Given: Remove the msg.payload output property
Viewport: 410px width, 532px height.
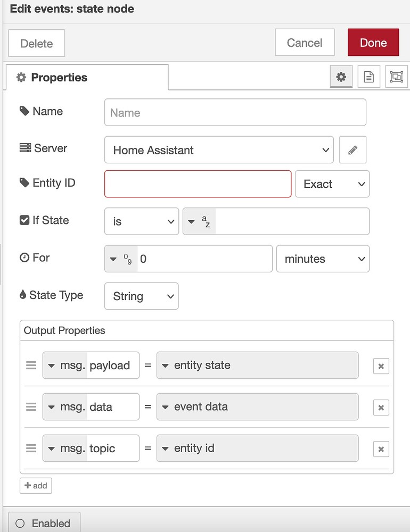Looking at the screenshot, I should pos(381,365).
